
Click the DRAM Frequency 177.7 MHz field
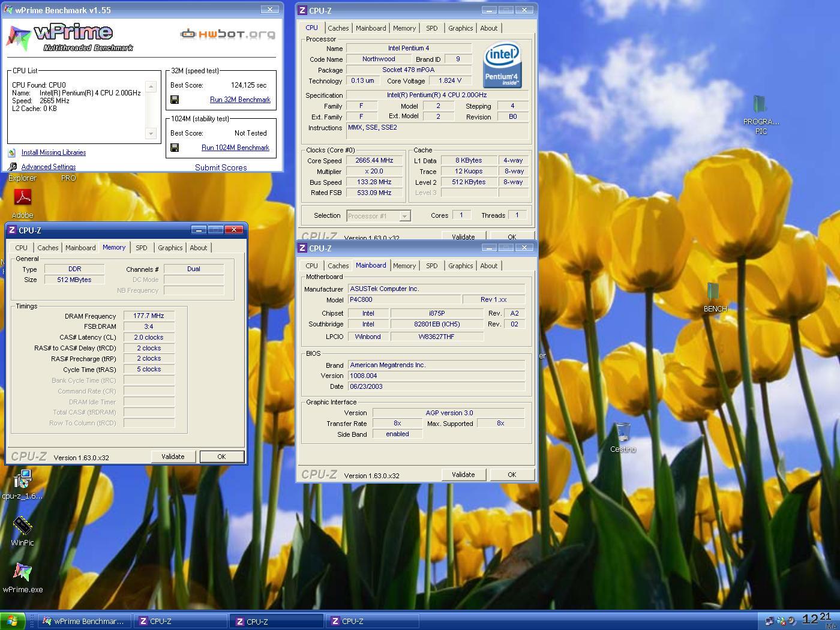[149, 316]
